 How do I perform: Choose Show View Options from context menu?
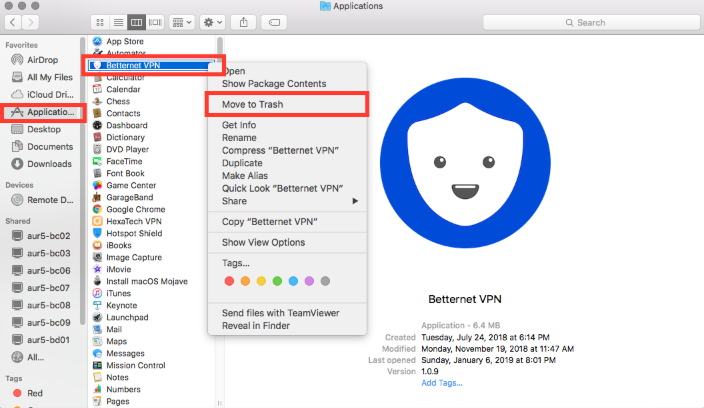point(287,242)
